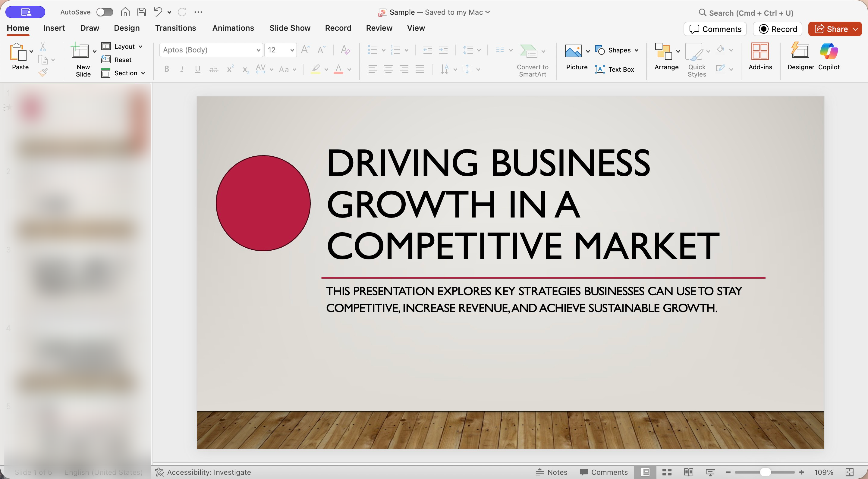Image resolution: width=868 pixels, height=479 pixels.
Task: Toggle the Comments pane in status bar
Action: point(603,472)
